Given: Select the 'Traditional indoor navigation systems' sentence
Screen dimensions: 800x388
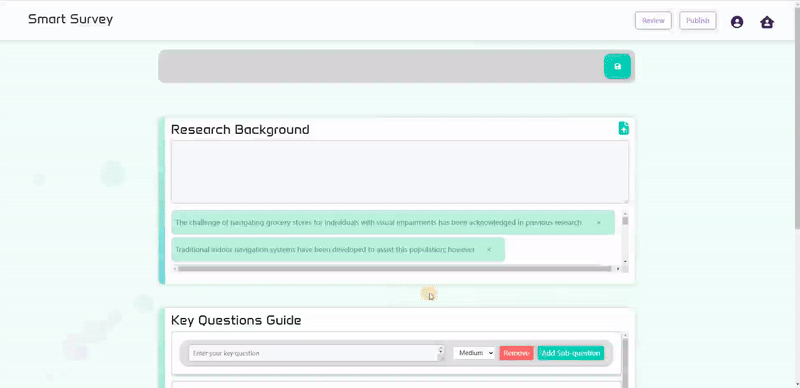Looking at the screenshot, I should 325,250.
